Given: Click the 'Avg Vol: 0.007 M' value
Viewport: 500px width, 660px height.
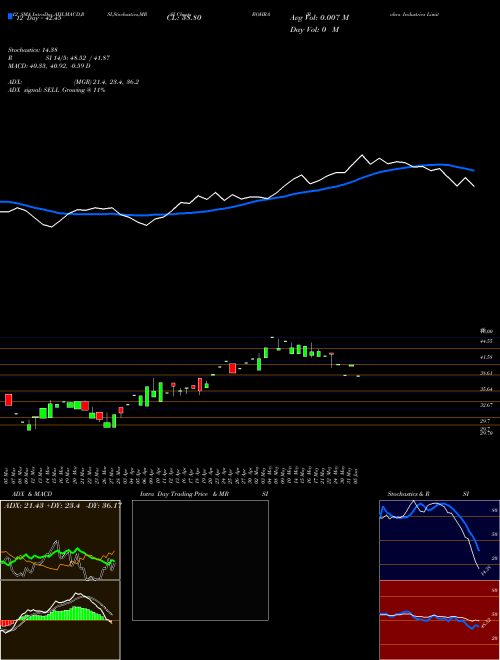Looking at the screenshot, I should pyautogui.click(x=319, y=18).
